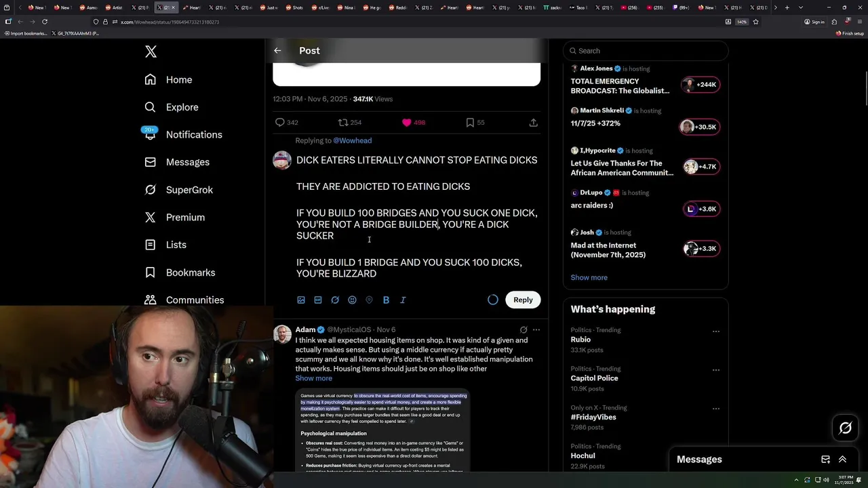Click the Reply button
This screenshot has height=488, width=868.
(523, 300)
